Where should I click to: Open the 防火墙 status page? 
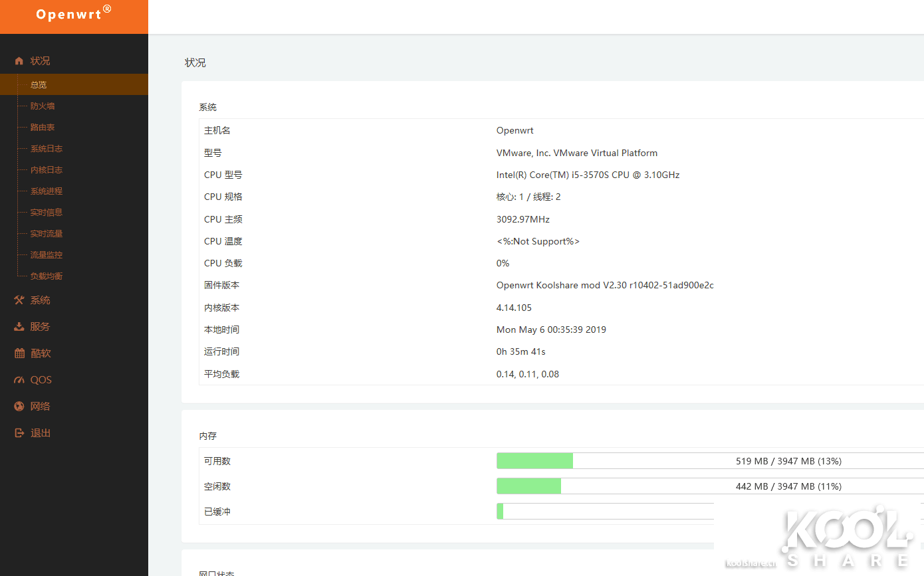(43, 106)
